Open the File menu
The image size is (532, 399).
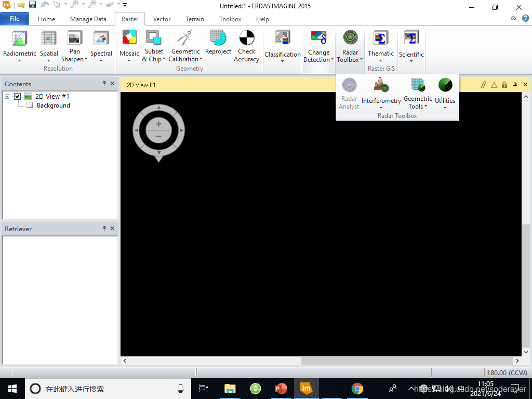[15, 19]
